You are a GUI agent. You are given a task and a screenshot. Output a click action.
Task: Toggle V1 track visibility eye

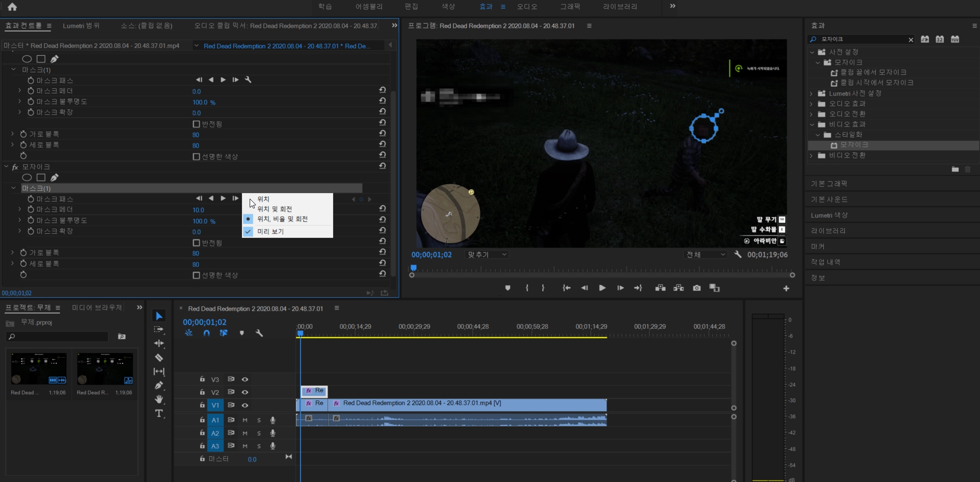[x=245, y=405]
